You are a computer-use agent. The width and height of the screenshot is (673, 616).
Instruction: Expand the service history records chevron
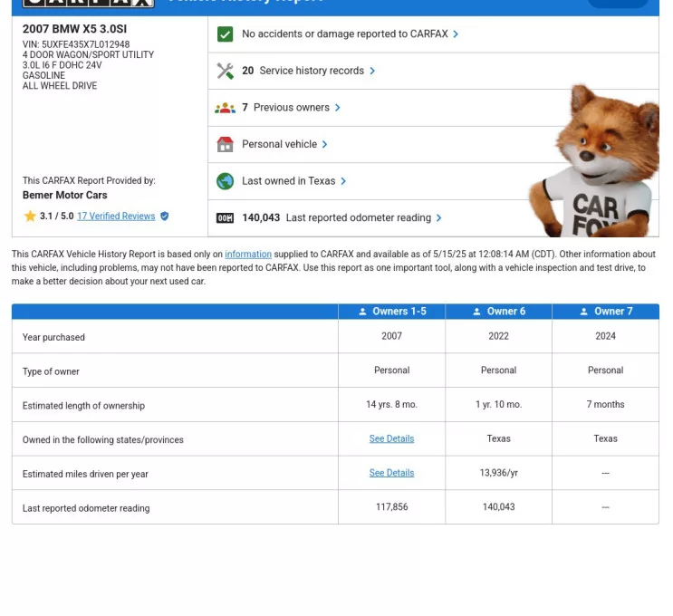(372, 71)
